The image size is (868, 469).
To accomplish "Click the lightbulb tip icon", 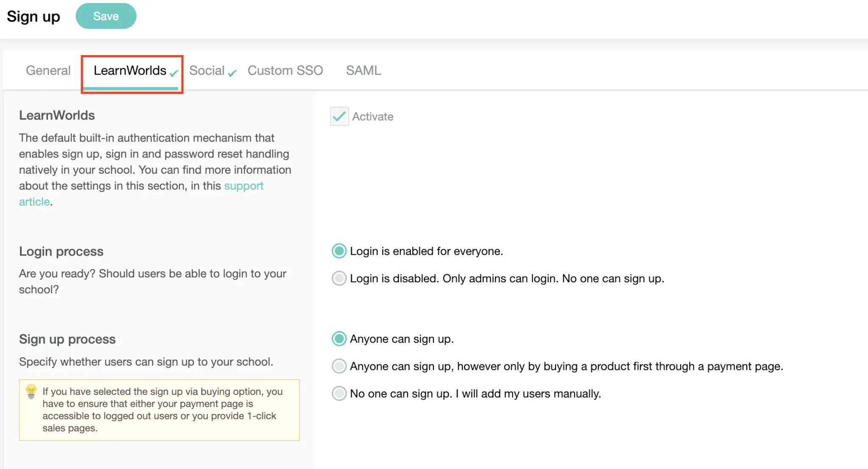I will pyautogui.click(x=31, y=391).
